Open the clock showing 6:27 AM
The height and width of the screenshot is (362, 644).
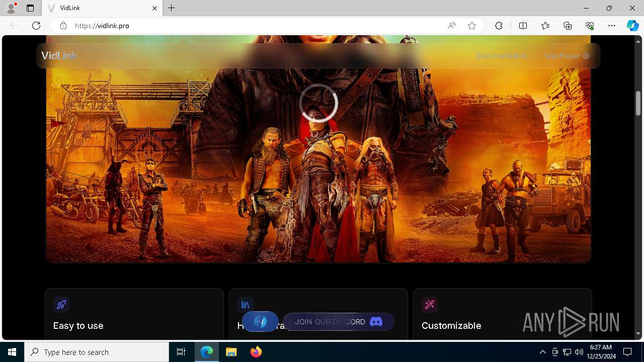coord(601,352)
